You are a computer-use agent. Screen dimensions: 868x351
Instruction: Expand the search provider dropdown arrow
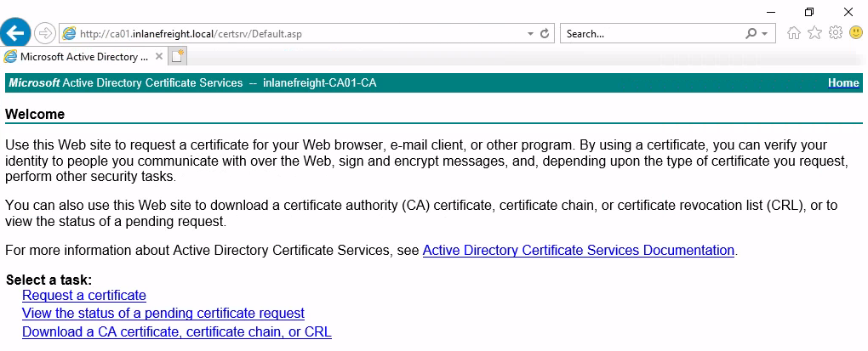(x=765, y=34)
